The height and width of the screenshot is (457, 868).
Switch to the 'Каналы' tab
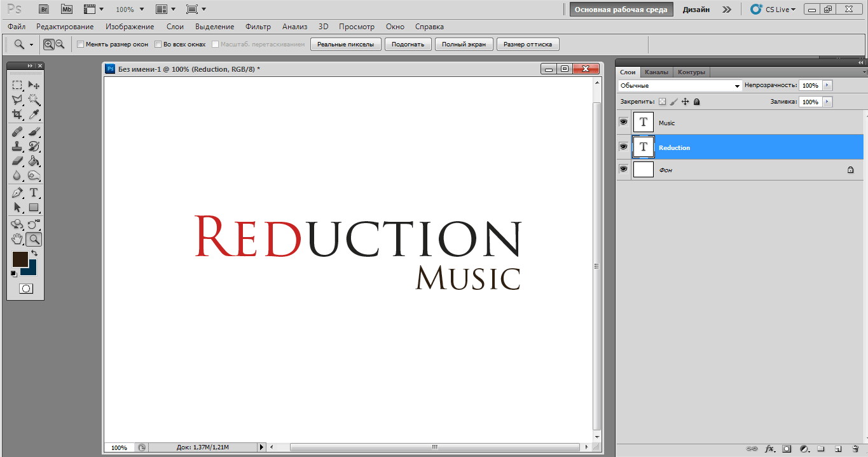[x=656, y=72]
